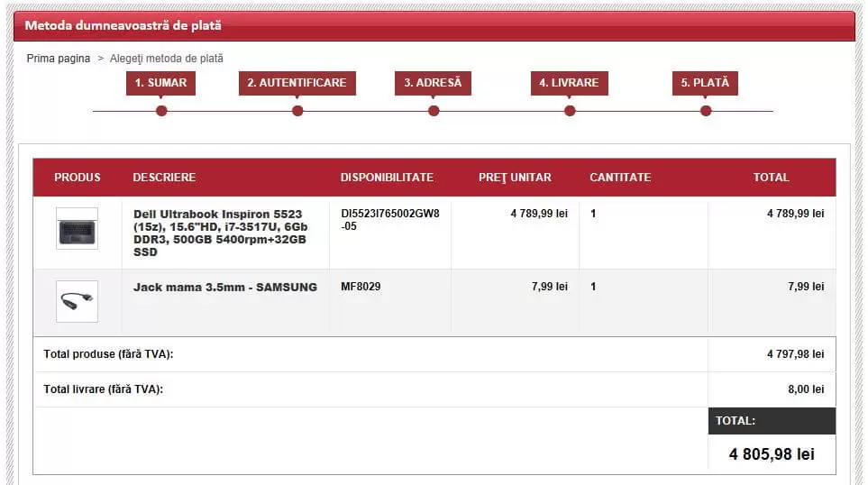This screenshot has height=485, width=868.
Task: Go to step 5. PLATĂ
Action: tap(705, 83)
